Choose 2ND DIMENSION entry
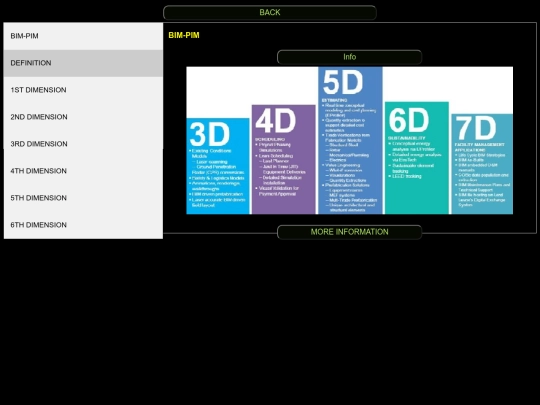This screenshot has width=540, height=405. (x=83, y=117)
